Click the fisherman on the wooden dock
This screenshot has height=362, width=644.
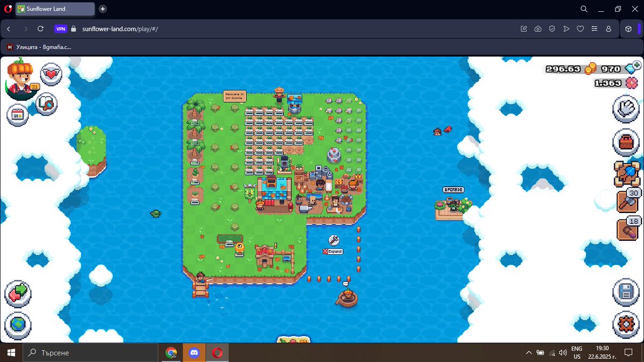point(201,278)
